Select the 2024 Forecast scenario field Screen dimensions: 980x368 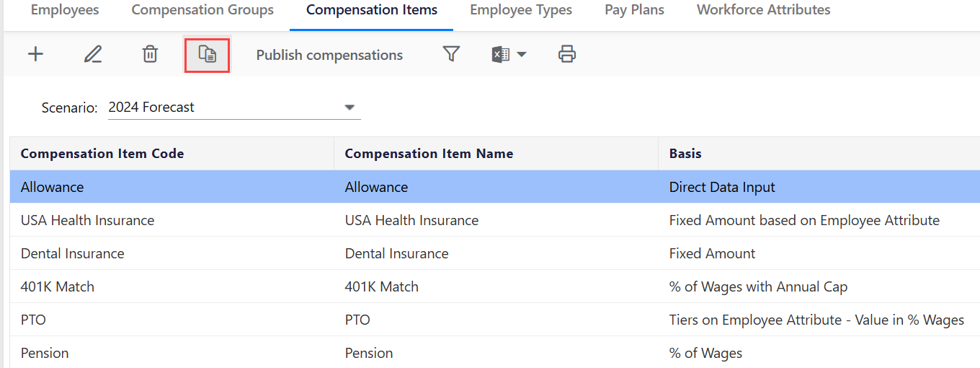pos(223,108)
